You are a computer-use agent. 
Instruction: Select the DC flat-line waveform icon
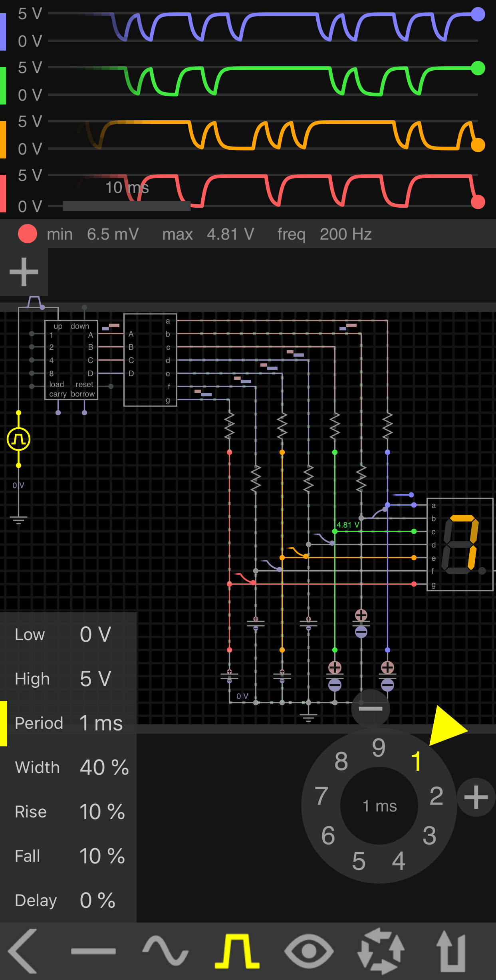tap(93, 951)
